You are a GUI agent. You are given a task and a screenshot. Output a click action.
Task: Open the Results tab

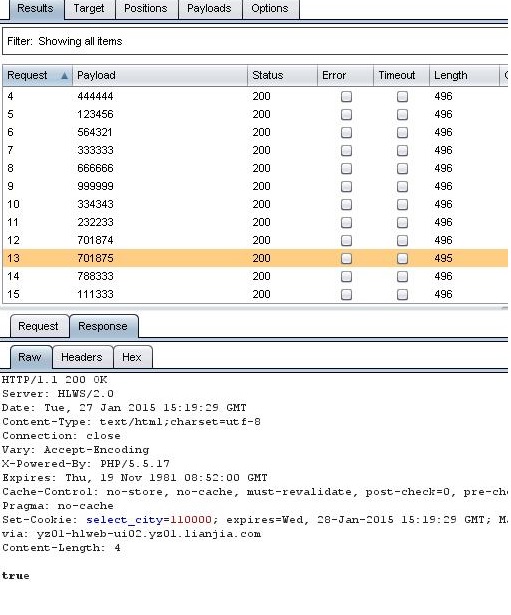pyautogui.click(x=36, y=9)
